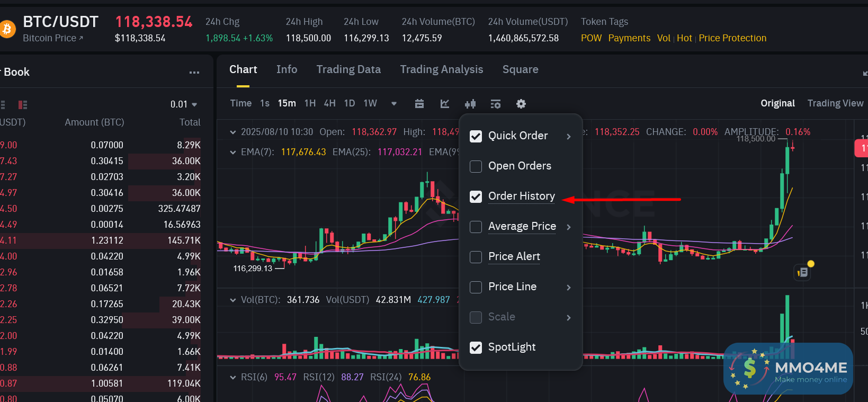Expand more time intervals dropdown arrow
This screenshot has width=868, height=402.
click(x=394, y=104)
